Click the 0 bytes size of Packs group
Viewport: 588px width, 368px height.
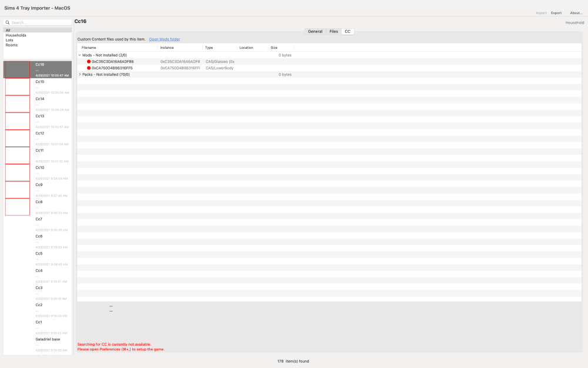tap(285, 74)
